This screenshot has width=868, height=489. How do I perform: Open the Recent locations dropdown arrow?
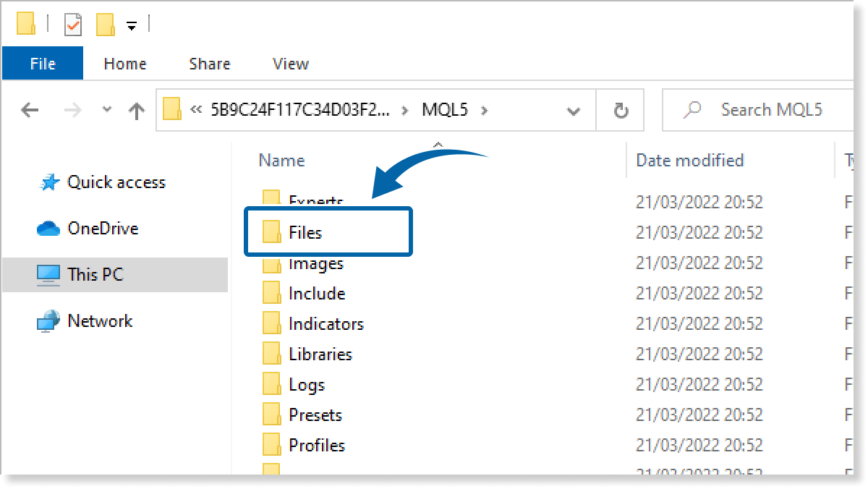(x=107, y=110)
